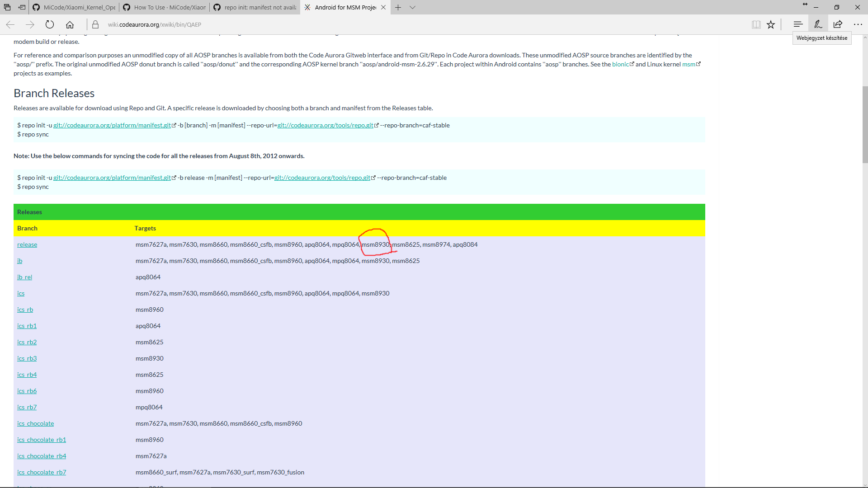Go to the browser home page
This screenshot has width=868, height=488.
[70, 24]
